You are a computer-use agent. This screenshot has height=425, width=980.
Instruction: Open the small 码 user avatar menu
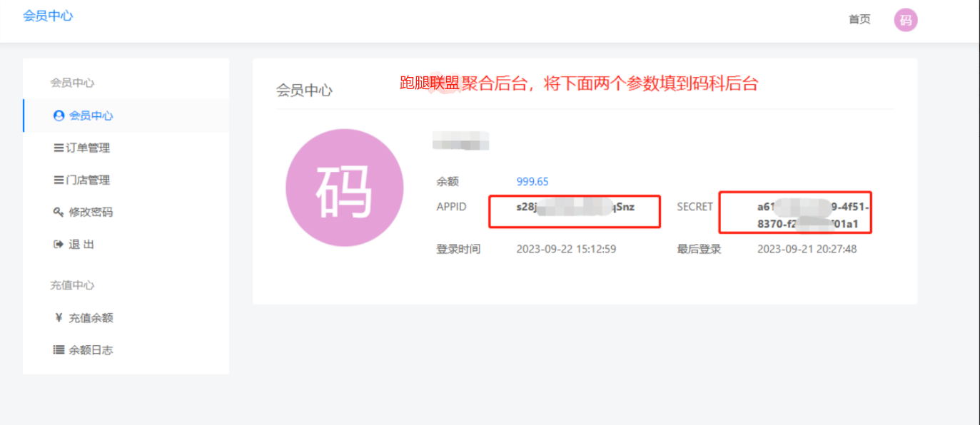click(906, 20)
